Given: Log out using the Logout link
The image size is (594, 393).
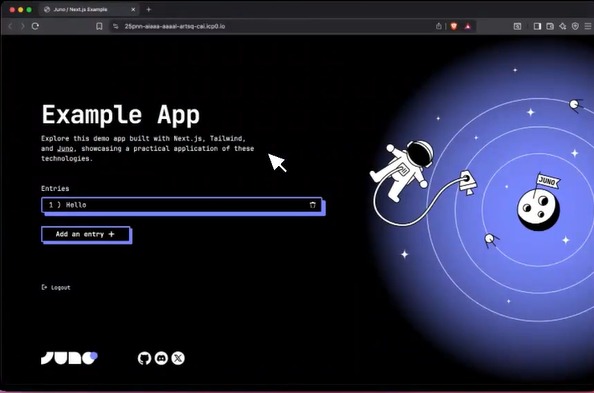Looking at the screenshot, I should (x=56, y=287).
